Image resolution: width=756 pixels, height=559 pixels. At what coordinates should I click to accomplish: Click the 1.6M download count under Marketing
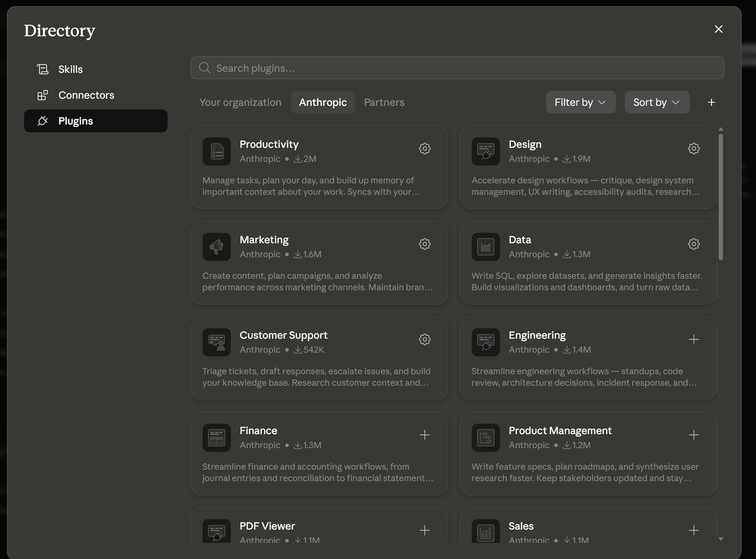click(x=307, y=254)
